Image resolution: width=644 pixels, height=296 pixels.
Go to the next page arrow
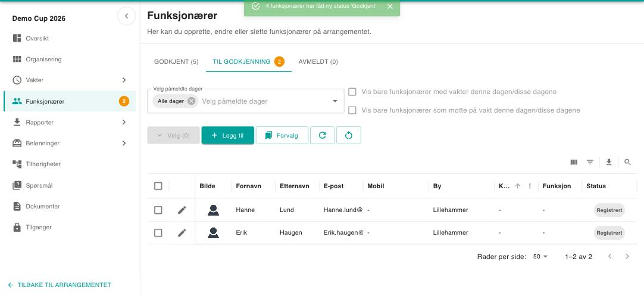click(627, 257)
